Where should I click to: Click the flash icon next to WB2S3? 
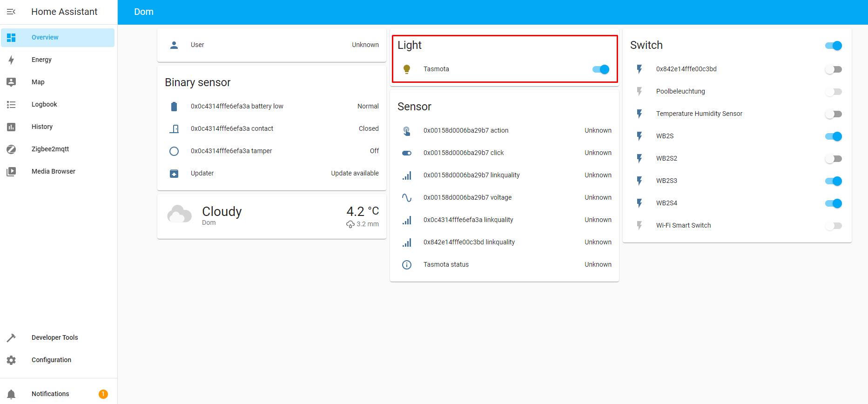(x=639, y=181)
